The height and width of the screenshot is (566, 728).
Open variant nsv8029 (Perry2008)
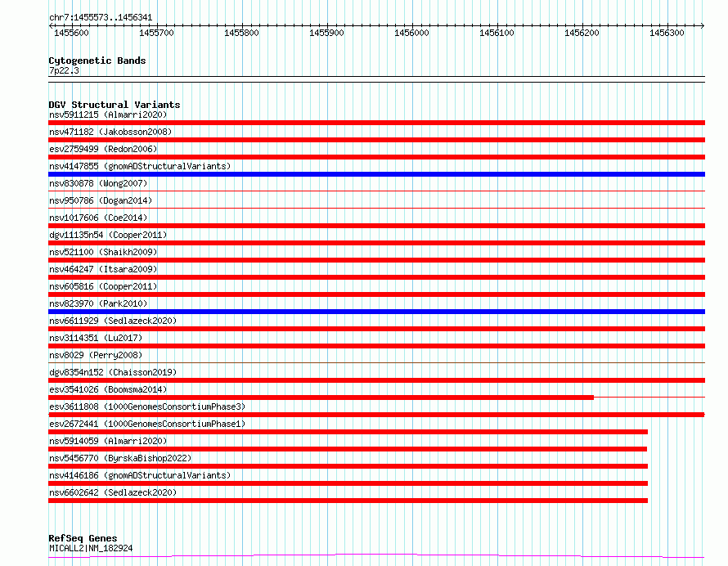[96, 355]
